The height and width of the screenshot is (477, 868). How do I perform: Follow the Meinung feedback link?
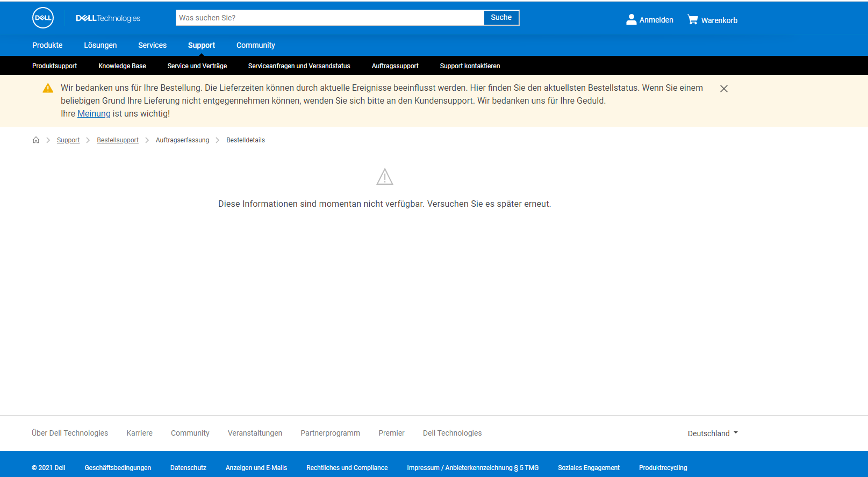point(94,114)
